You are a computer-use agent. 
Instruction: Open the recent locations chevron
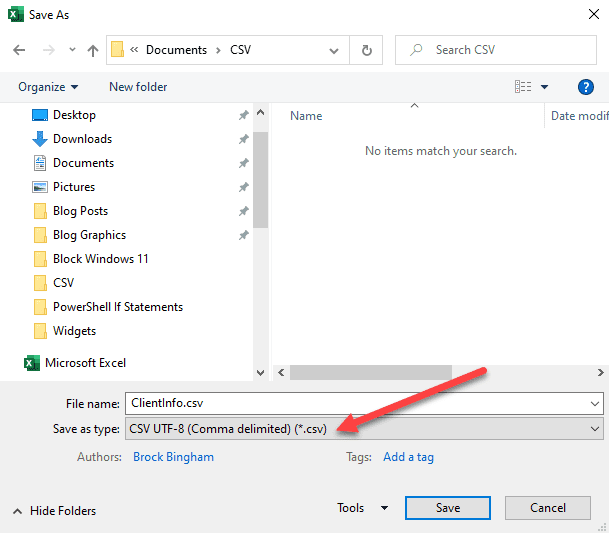point(72,50)
